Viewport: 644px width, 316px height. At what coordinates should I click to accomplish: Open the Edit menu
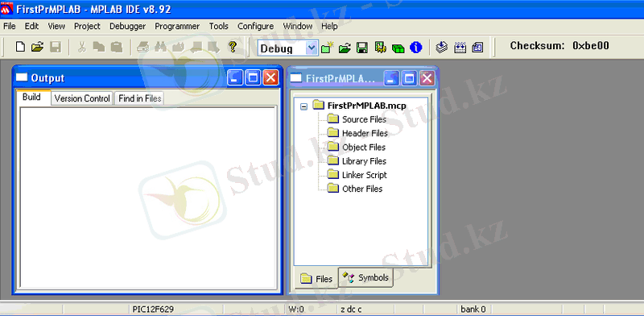point(31,27)
